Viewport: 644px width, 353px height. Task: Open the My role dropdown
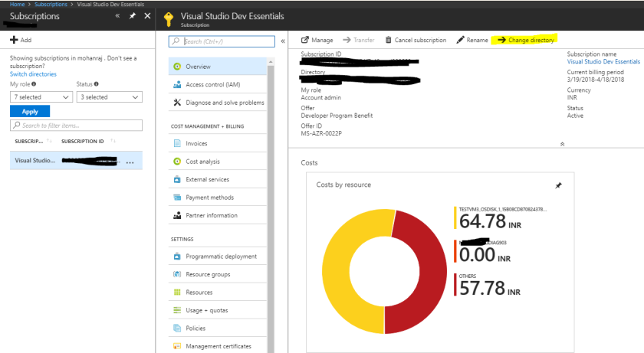coord(41,97)
